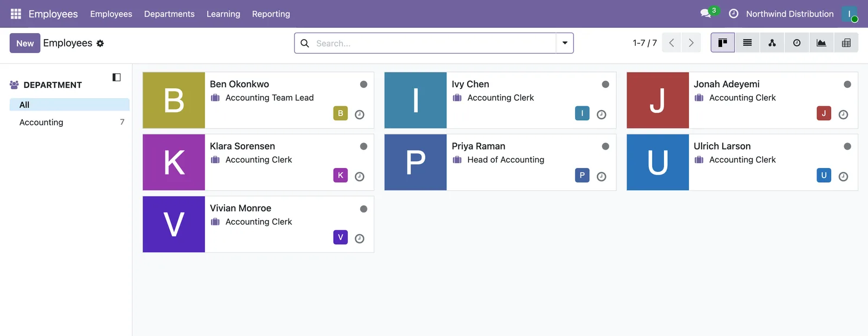Open Klara Sorensen's K photo thumbnail
868x336 pixels.
(x=174, y=163)
